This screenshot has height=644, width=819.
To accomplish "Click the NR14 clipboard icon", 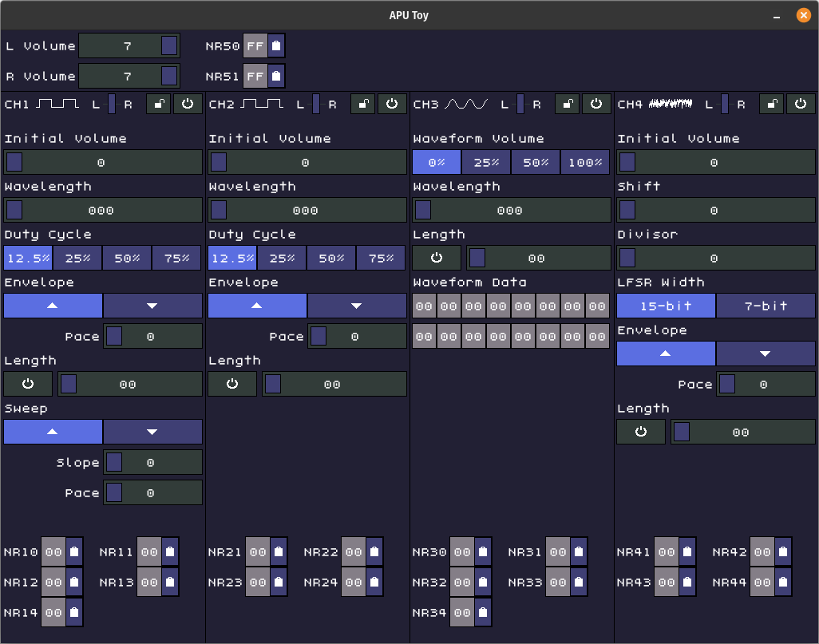I will 74,612.
